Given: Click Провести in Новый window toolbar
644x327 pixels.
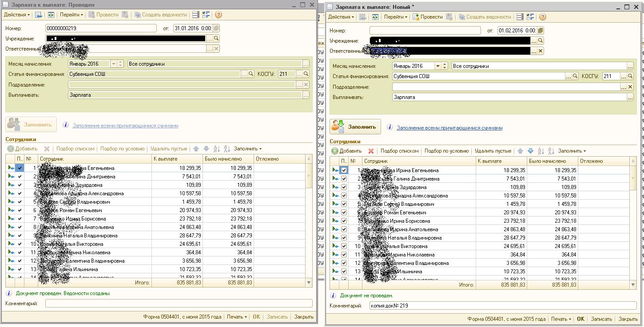Looking at the screenshot, I should click(x=427, y=17).
